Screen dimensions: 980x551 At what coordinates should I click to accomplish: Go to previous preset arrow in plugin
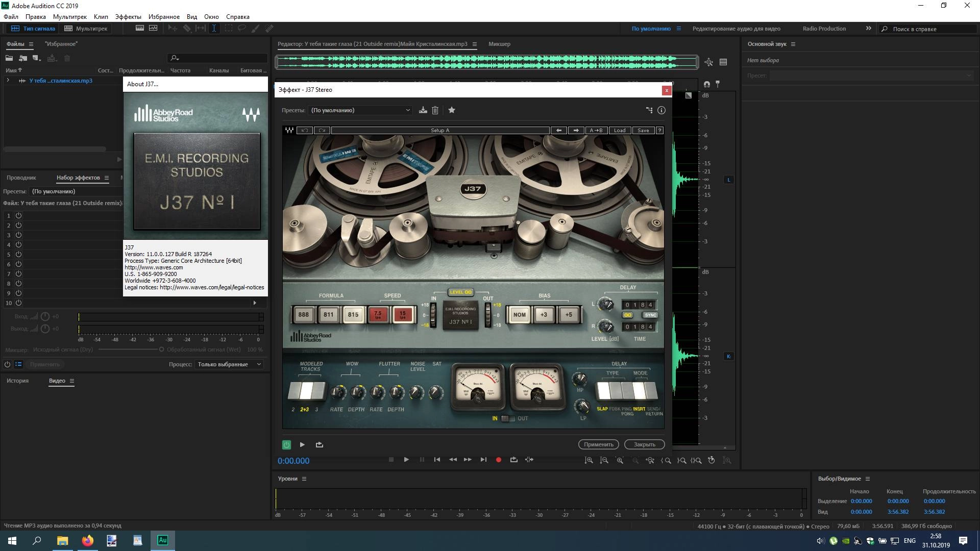[559, 131]
